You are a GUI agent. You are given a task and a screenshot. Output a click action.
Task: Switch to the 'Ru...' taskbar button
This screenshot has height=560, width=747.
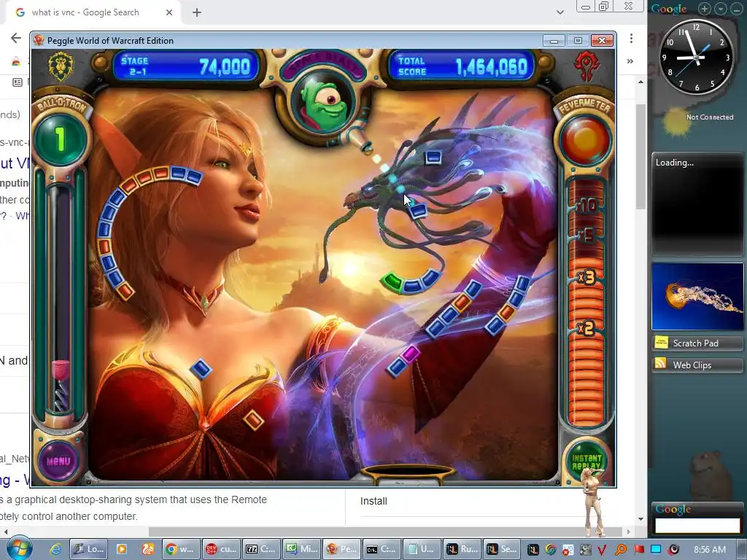[462, 549]
